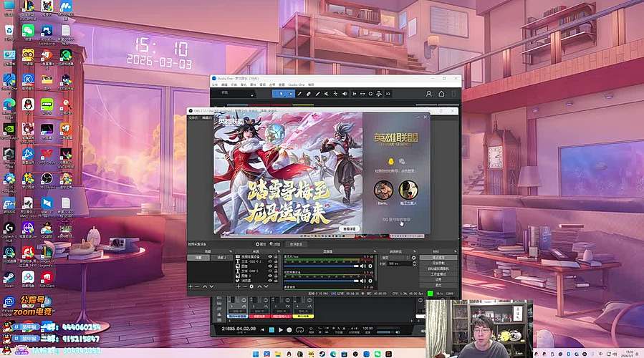Open 滤镜 filters button above sources
644x358 pixels.
coord(275,244)
